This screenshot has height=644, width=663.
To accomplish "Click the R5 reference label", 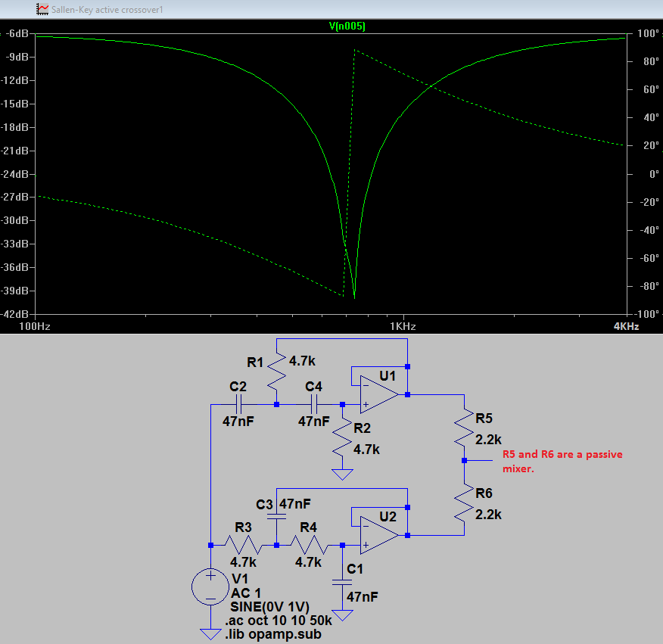I will tap(484, 418).
